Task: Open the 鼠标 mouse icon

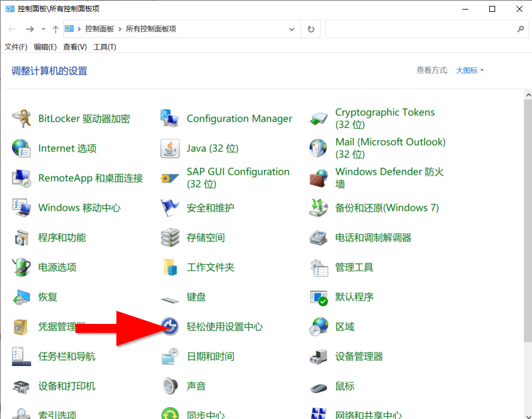Action: pyautogui.click(x=318, y=388)
